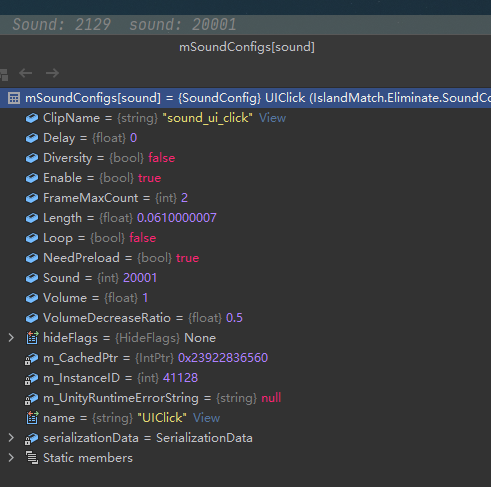
Task: Select the Enable bool row
Action: pyautogui.click(x=245, y=178)
